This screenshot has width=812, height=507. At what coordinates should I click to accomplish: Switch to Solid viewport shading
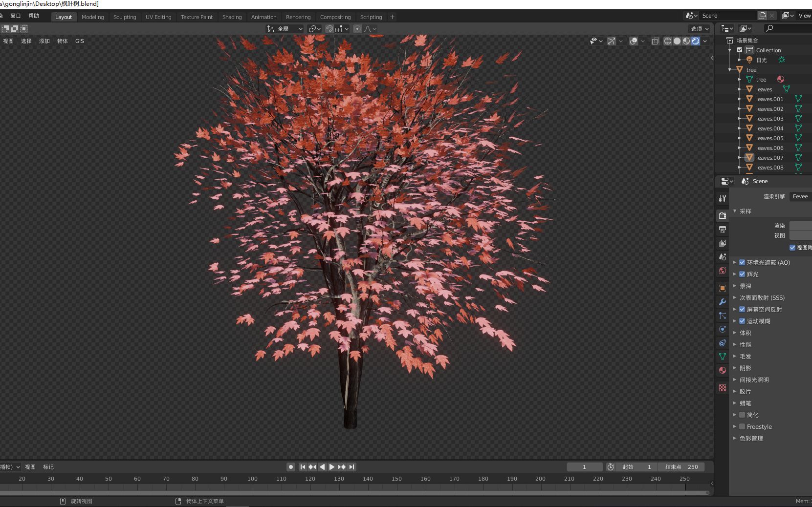click(677, 41)
